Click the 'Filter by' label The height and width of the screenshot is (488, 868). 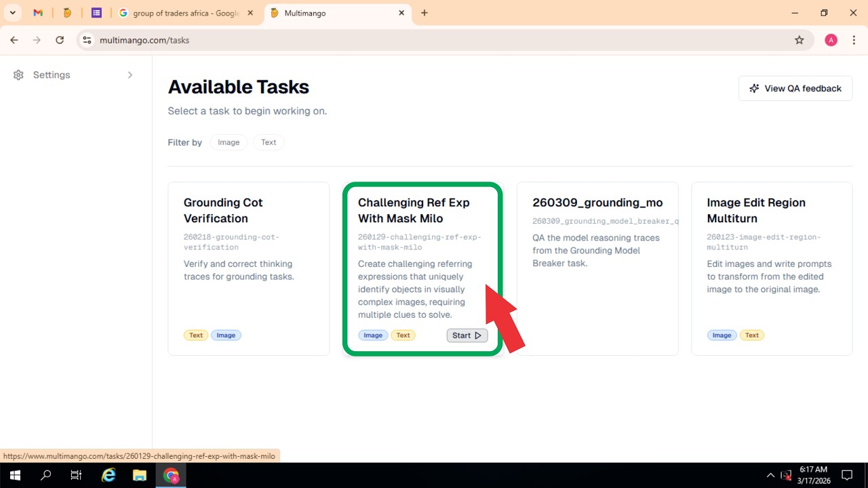(x=185, y=142)
